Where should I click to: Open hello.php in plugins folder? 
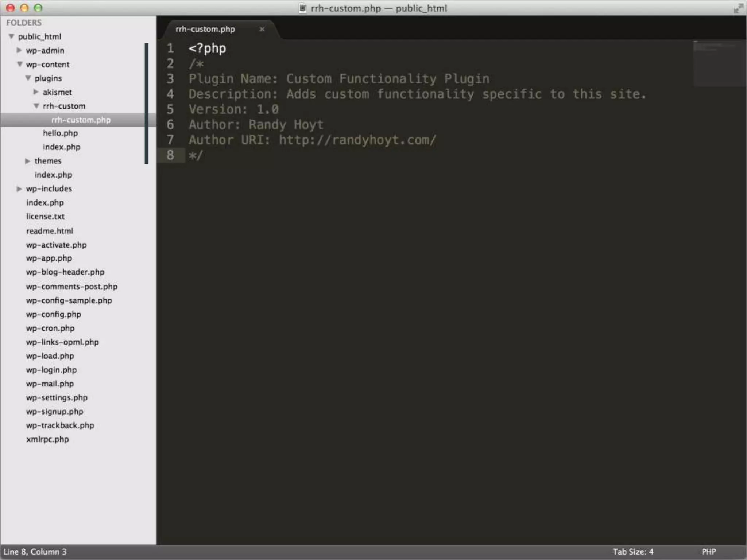(x=60, y=133)
